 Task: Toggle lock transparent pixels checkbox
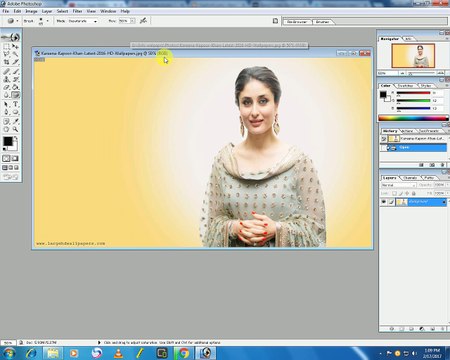tap(394, 193)
